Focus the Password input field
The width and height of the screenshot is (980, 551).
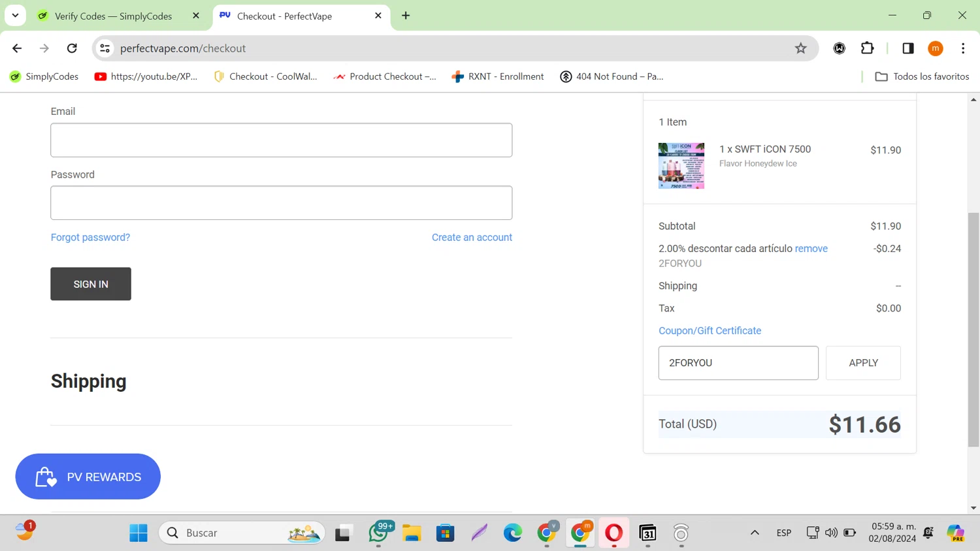[x=282, y=203]
